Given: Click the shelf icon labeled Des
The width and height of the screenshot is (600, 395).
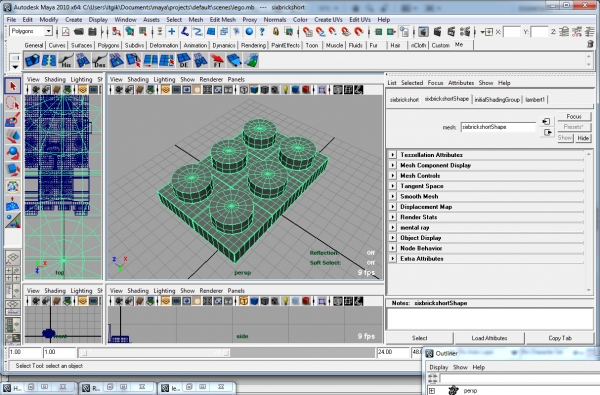Looking at the screenshot, I should 99,61.
